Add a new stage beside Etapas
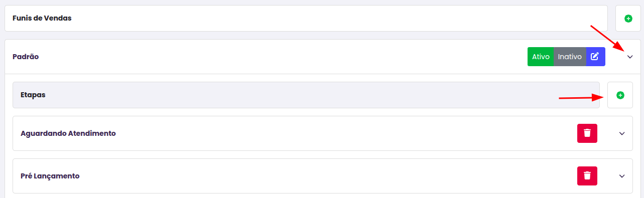 click(x=620, y=95)
